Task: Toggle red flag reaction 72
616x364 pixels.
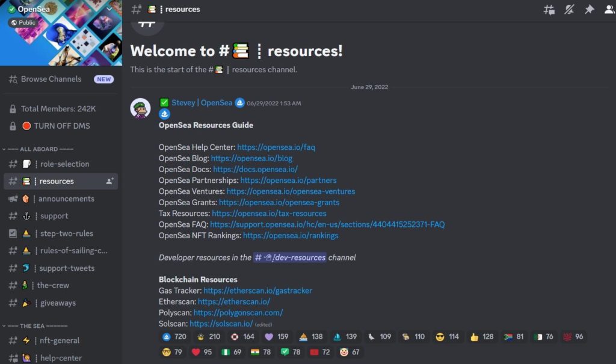Action: (x=320, y=352)
